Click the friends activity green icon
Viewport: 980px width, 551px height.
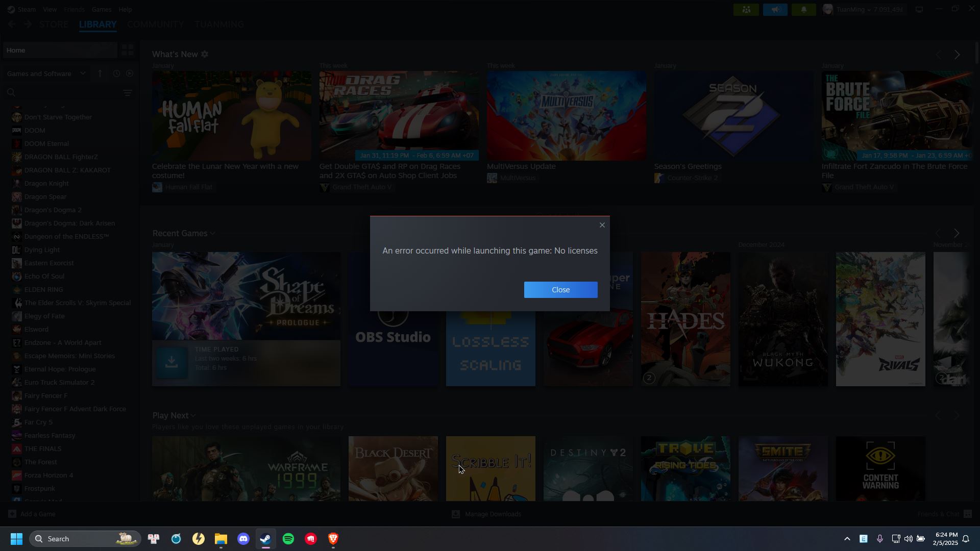pyautogui.click(x=746, y=10)
